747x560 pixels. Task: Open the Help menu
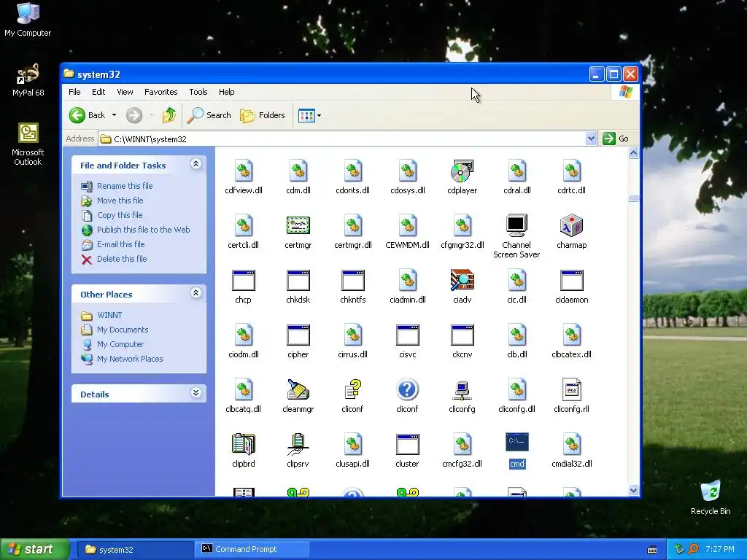point(227,92)
